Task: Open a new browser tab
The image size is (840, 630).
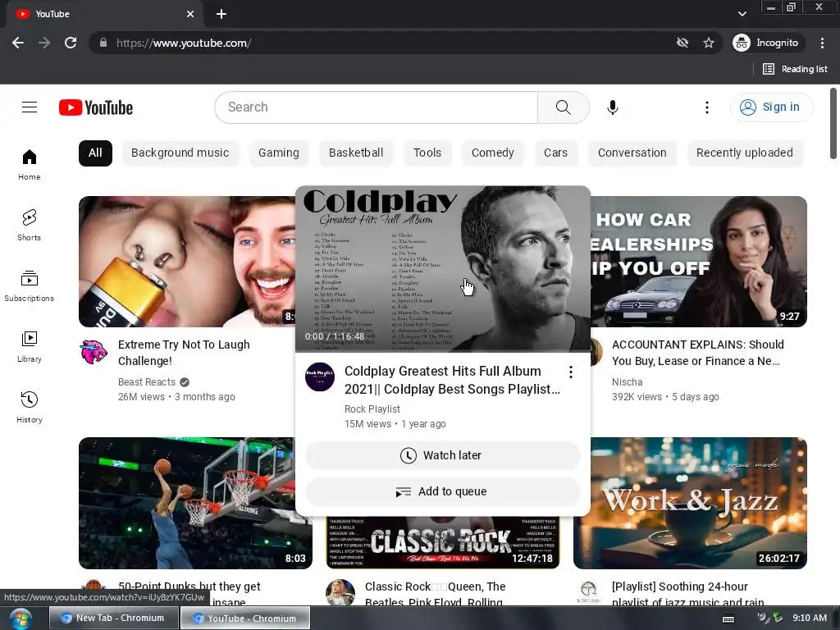Action: coord(221,14)
